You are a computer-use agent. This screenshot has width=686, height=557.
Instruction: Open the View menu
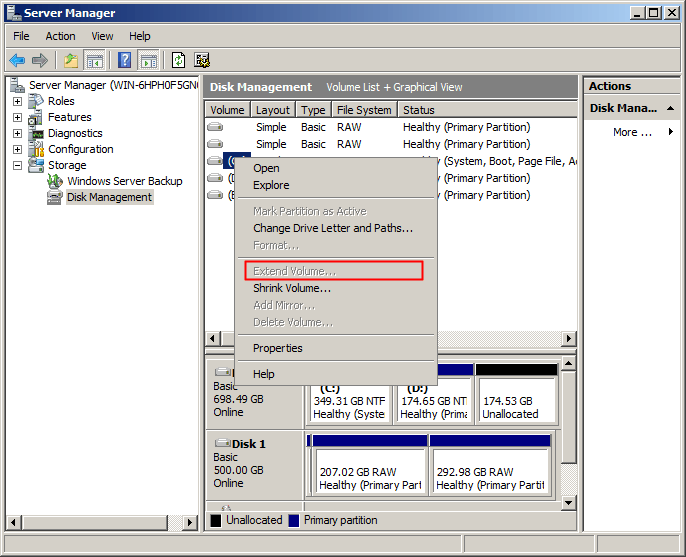click(102, 36)
